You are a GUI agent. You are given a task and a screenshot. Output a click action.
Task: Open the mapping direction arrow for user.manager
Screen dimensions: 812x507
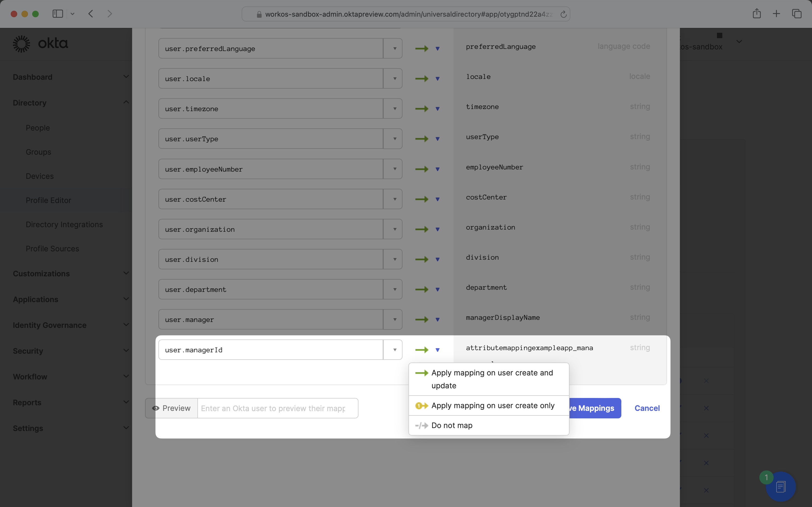[x=437, y=320]
